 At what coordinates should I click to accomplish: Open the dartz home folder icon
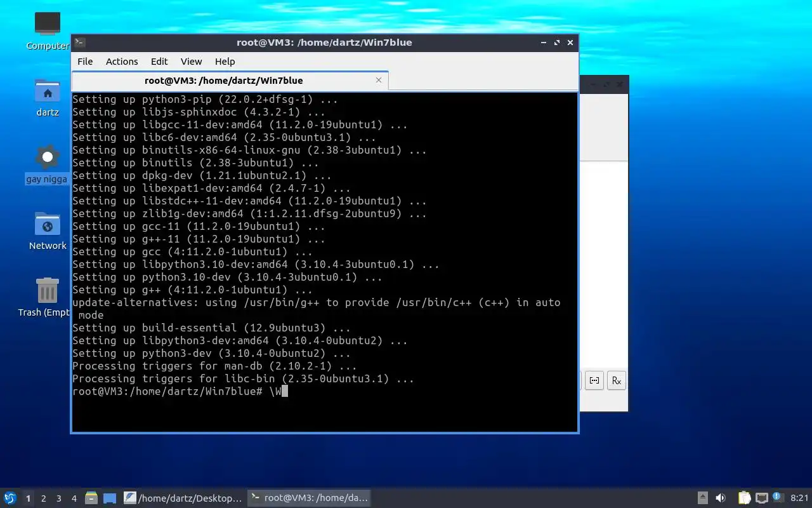pos(48,98)
